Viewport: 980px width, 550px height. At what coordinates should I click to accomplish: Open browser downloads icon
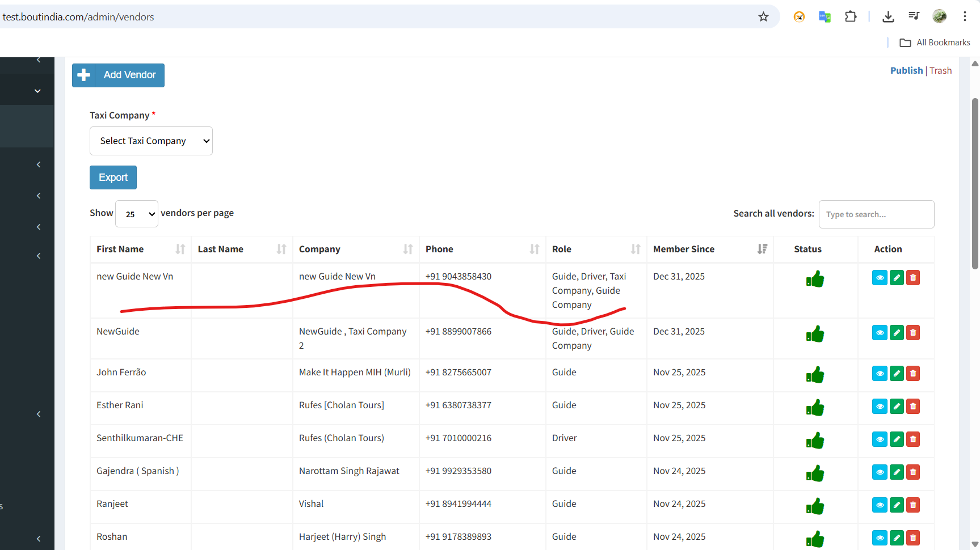[888, 17]
